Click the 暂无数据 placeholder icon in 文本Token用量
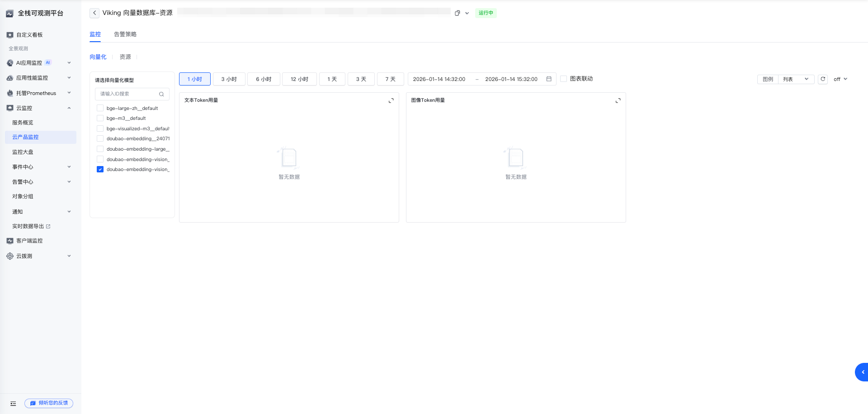 click(x=289, y=158)
